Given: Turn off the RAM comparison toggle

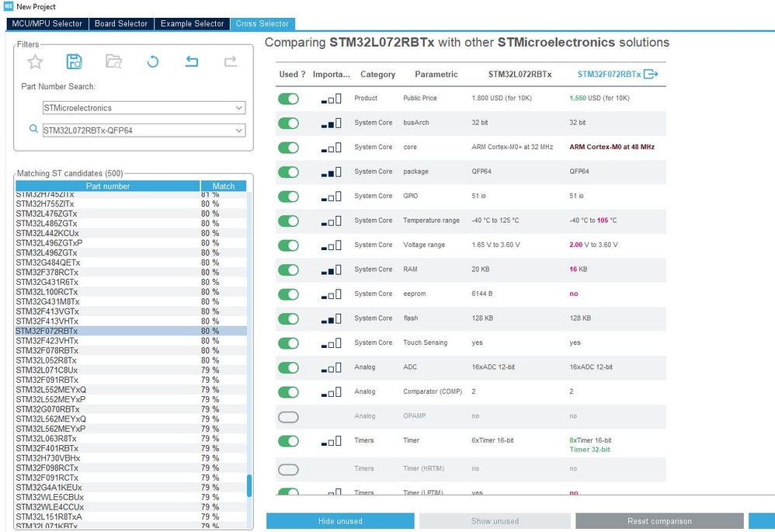Looking at the screenshot, I should pyautogui.click(x=289, y=270).
